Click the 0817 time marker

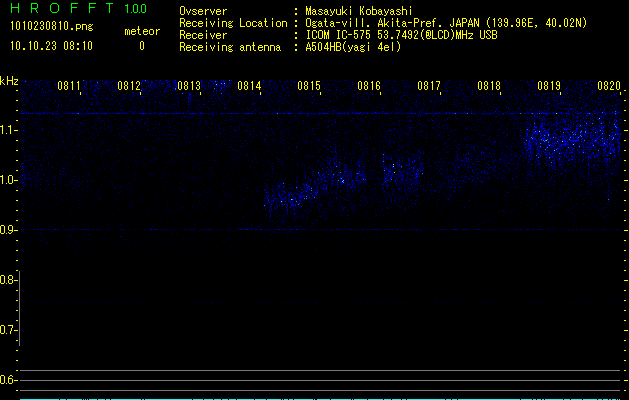pos(429,86)
